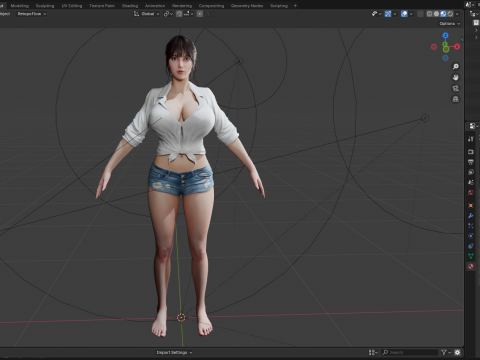Open the View Layer properties tab icon
480x360 pixels.
pyautogui.click(x=471, y=172)
